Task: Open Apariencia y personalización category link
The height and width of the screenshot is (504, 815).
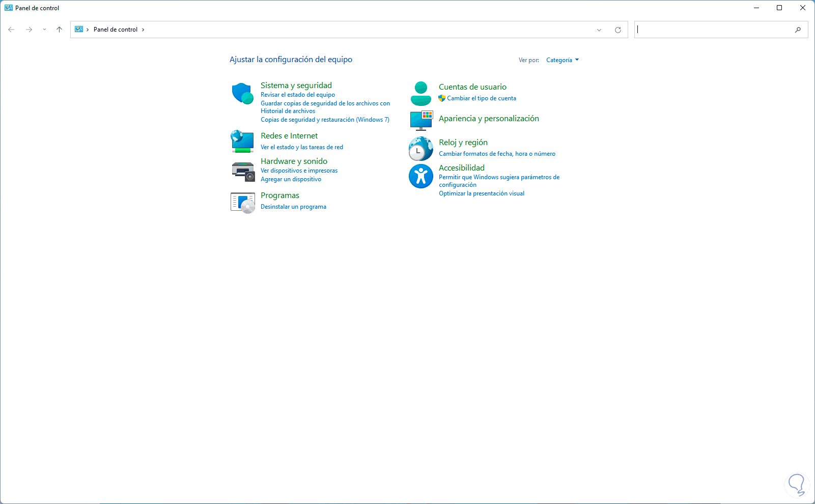Action: tap(489, 119)
